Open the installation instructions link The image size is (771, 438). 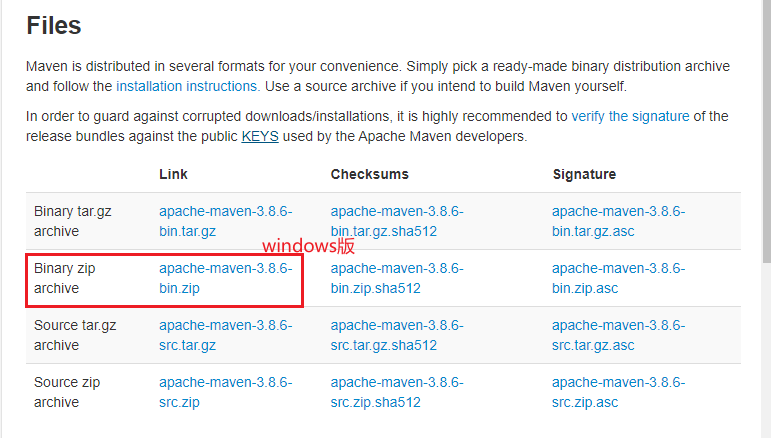(x=187, y=86)
